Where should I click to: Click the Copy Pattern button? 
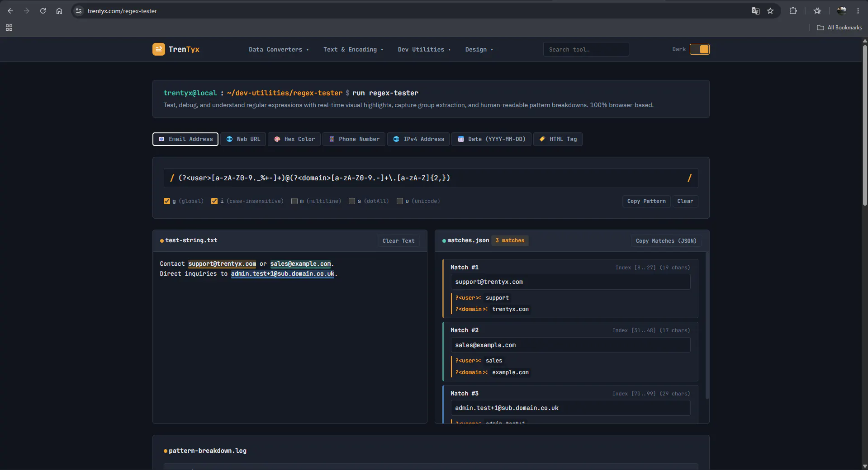(x=646, y=201)
